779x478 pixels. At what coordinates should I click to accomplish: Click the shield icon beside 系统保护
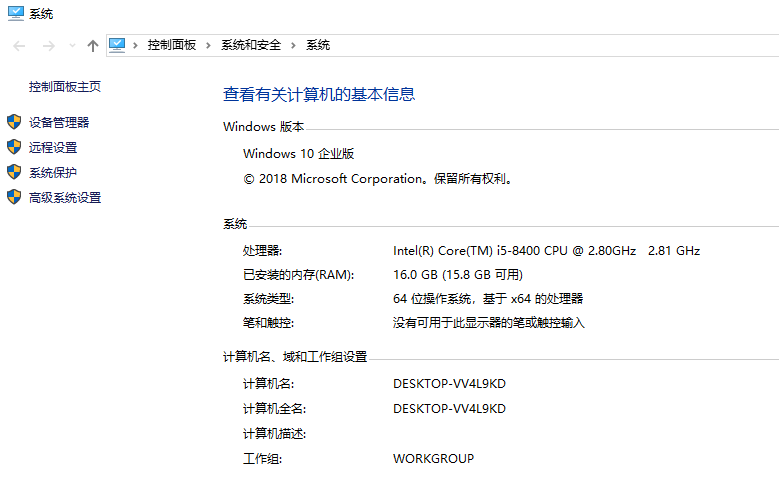point(14,172)
